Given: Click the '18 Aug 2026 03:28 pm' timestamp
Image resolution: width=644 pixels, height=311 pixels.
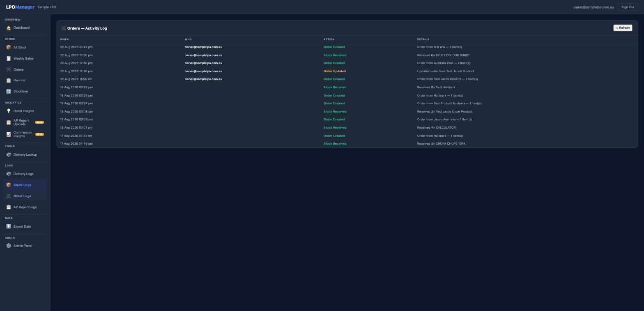Looking at the screenshot, I should [x=76, y=87].
